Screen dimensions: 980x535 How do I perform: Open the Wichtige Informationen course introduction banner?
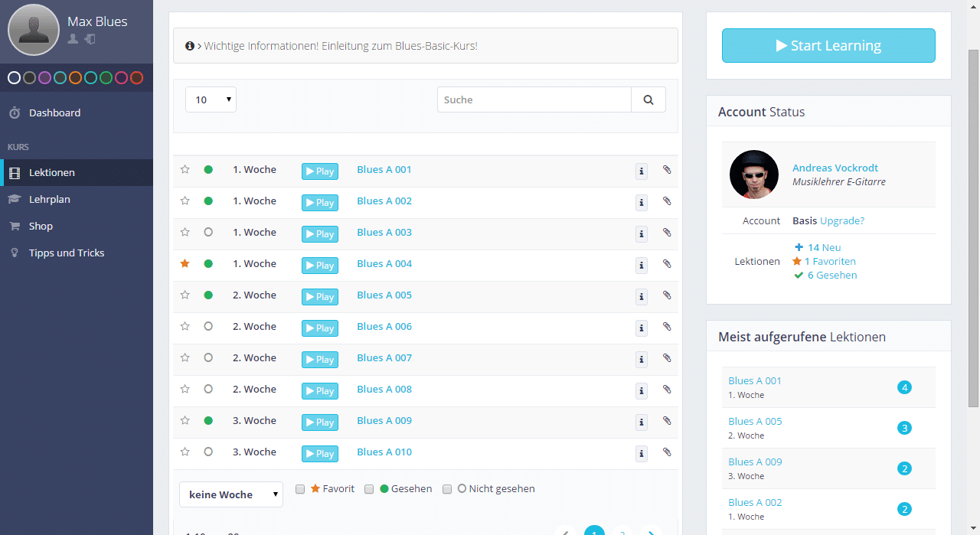coord(426,46)
